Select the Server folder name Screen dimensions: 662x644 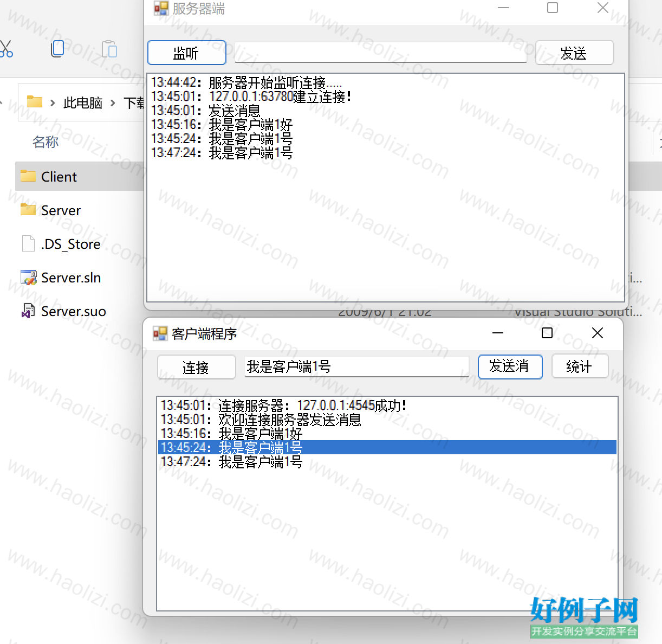tap(61, 210)
